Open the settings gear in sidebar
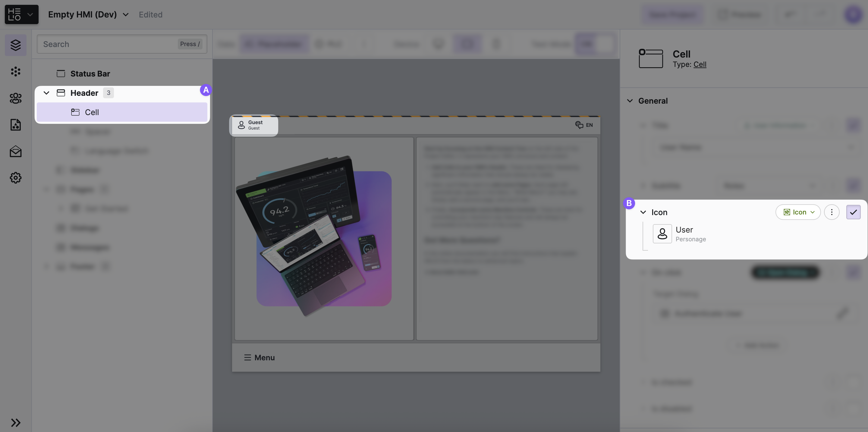868x432 pixels. (15, 177)
